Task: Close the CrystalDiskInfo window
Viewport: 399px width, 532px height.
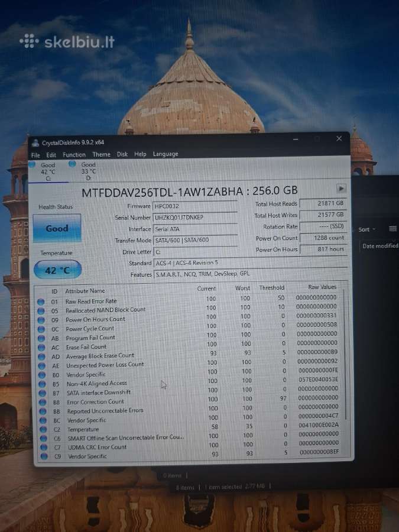Action: click(x=339, y=138)
